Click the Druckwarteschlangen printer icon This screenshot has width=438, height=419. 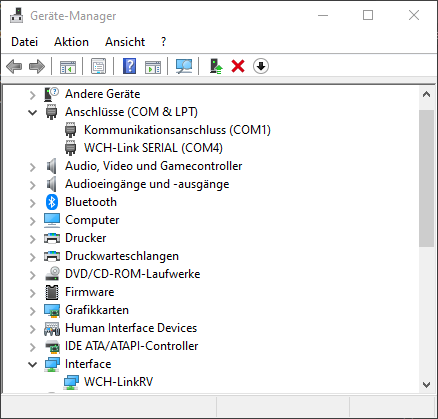pyautogui.click(x=52, y=256)
